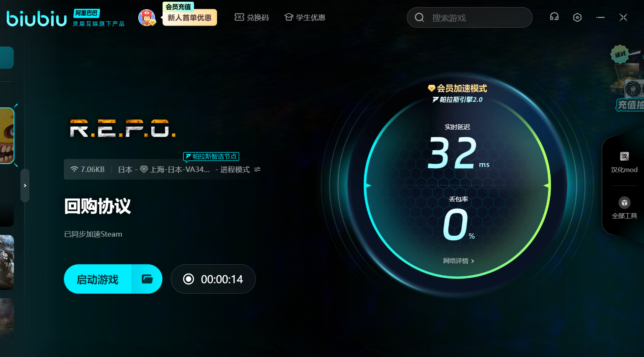Click the 帕拉斯引擎2.0 label
This screenshot has height=357, width=644.
[458, 99]
